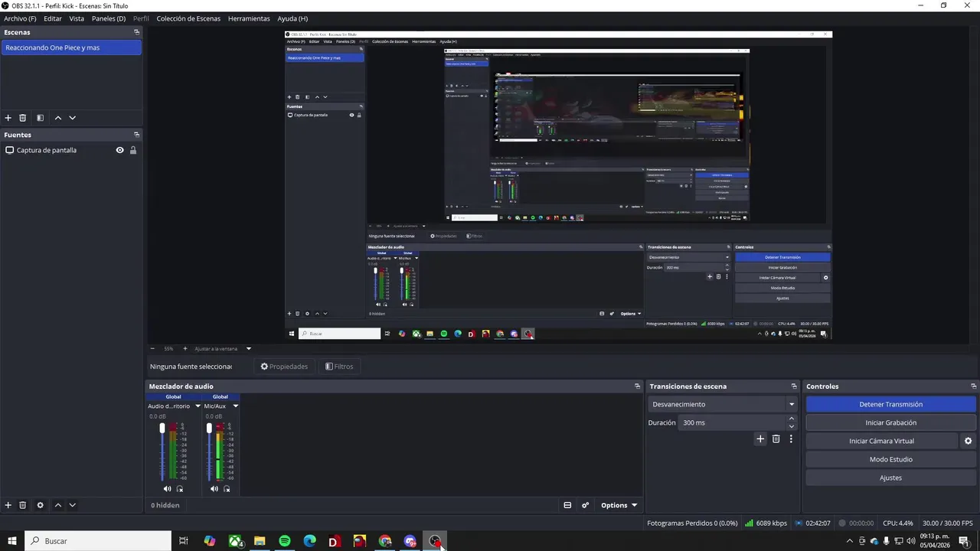The image size is (980, 551).
Task: Open Ajustes from Controles panel
Action: tap(890, 478)
